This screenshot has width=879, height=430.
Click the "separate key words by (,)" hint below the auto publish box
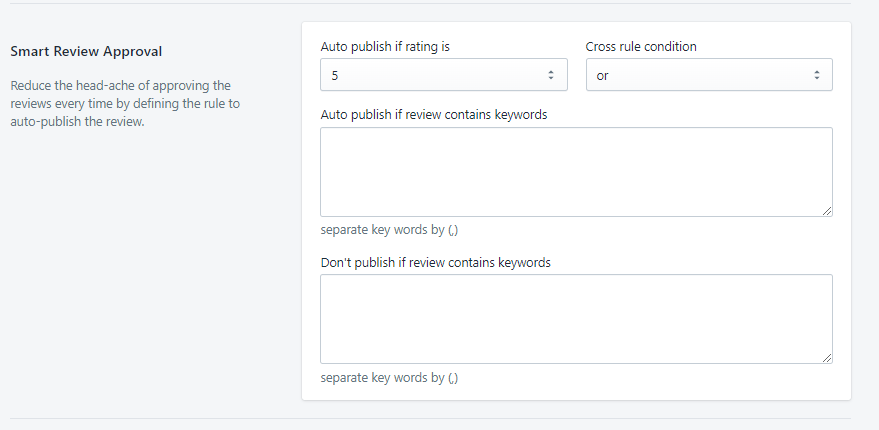click(389, 230)
